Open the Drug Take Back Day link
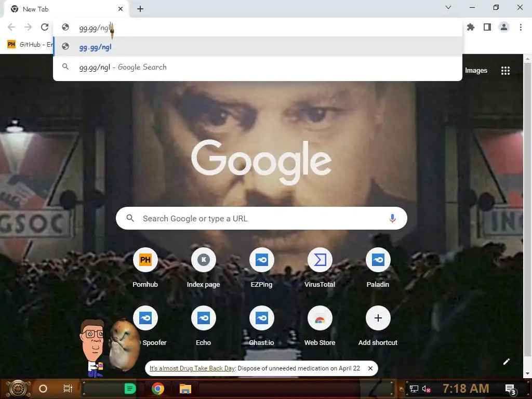The height and width of the screenshot is (399, 532). (192, 368)
